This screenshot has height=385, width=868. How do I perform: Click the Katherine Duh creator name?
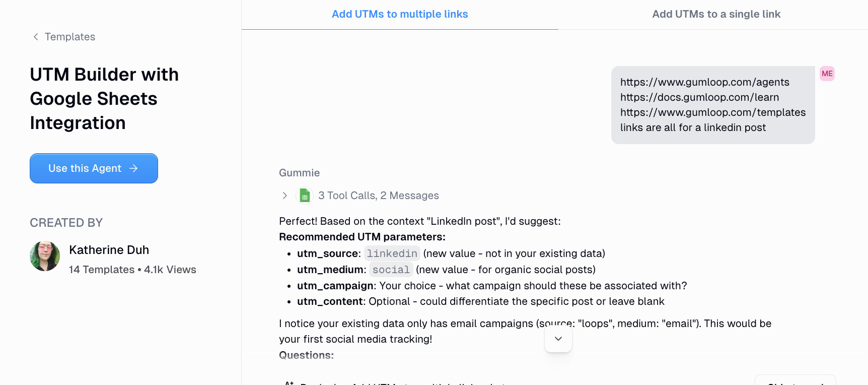(x=109, y=249)
